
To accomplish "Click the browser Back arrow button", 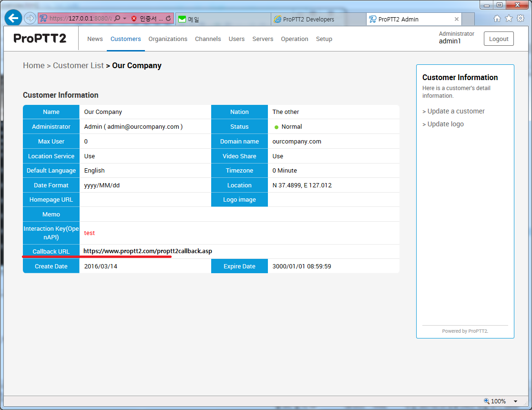I will tap(13, 18).
